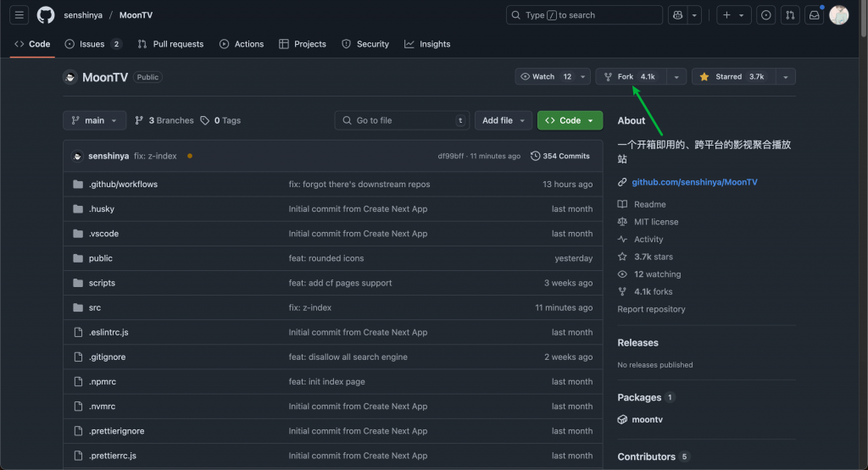Expand the main branch dropdown
This screenshot has height=470, width=868.
tap(94, 120)
